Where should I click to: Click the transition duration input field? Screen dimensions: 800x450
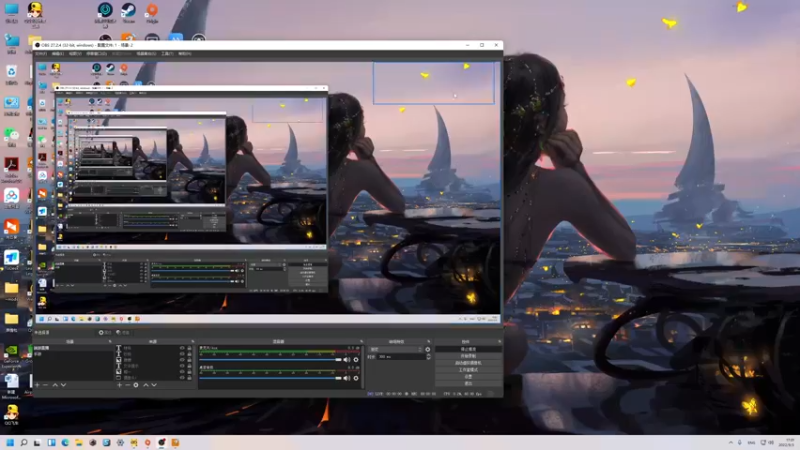(401, 357)
